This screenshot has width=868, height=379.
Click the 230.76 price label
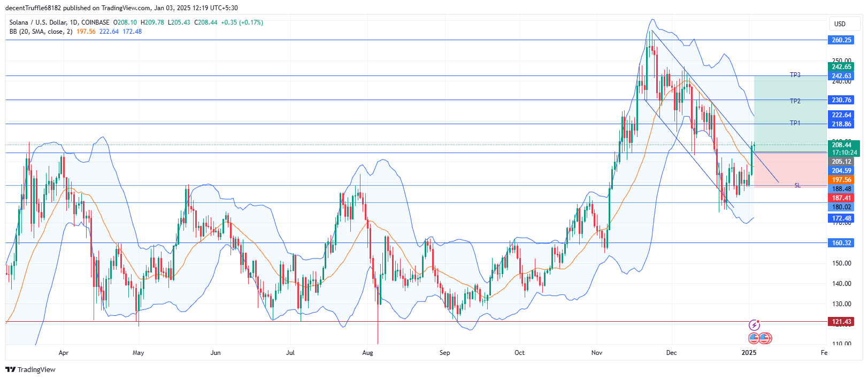coord(842,100)
